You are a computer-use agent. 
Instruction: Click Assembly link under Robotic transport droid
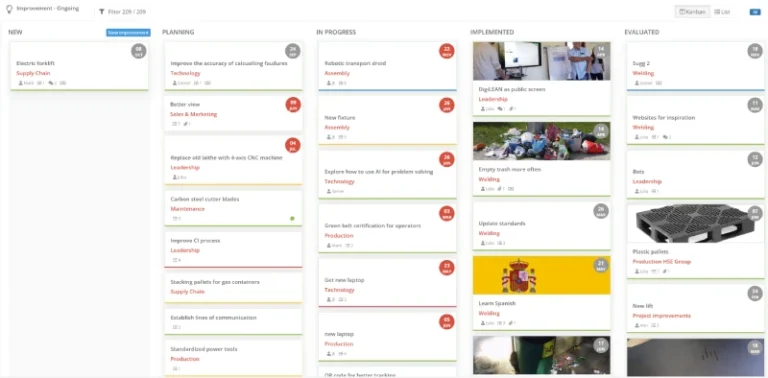pyautogui.click(x=337, y=73)
